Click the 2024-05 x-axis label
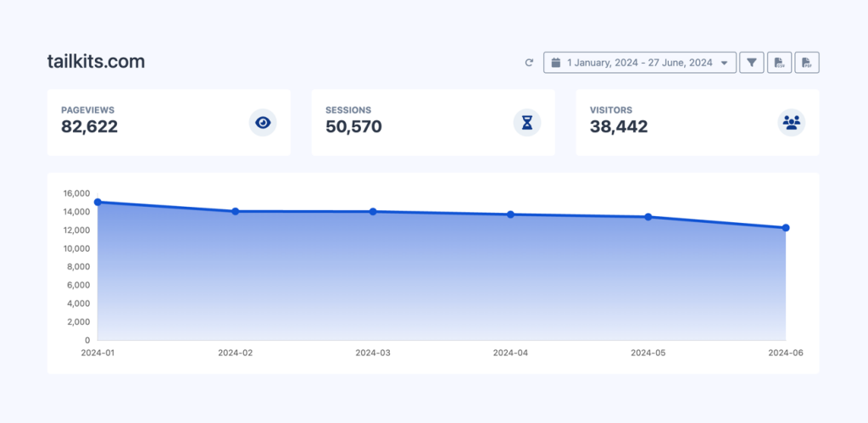This screenshot has height=423, width=868. [648, 352]
